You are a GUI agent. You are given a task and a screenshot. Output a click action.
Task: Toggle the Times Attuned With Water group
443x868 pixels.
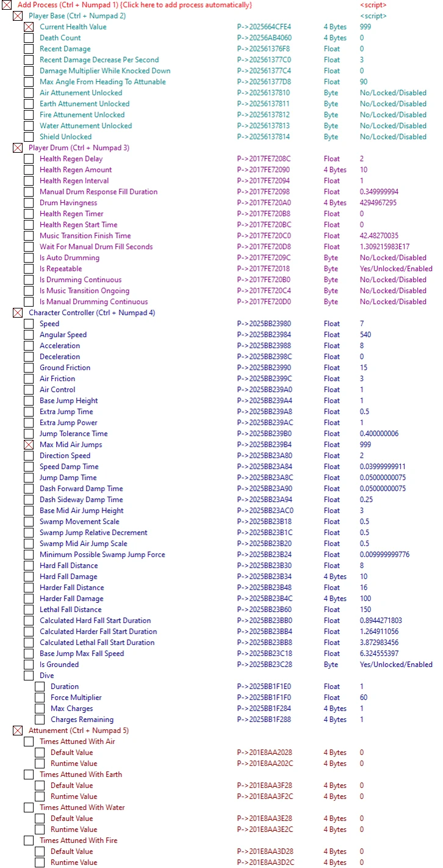point(29,808)
